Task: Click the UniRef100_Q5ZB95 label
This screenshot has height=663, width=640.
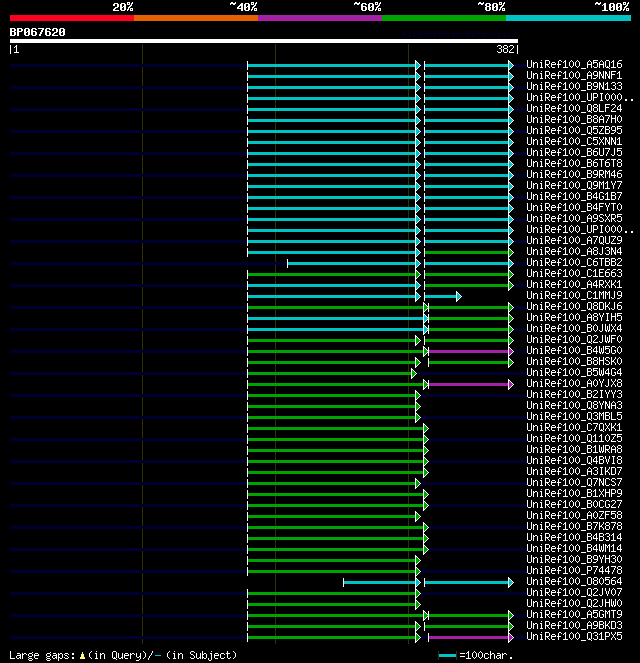Action: 574,130
